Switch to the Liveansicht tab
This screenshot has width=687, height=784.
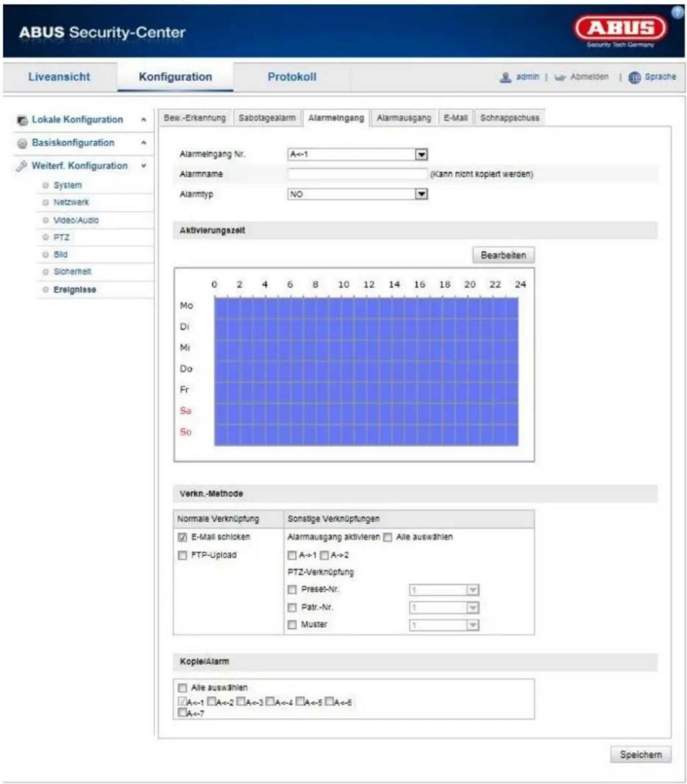[59, 77]
